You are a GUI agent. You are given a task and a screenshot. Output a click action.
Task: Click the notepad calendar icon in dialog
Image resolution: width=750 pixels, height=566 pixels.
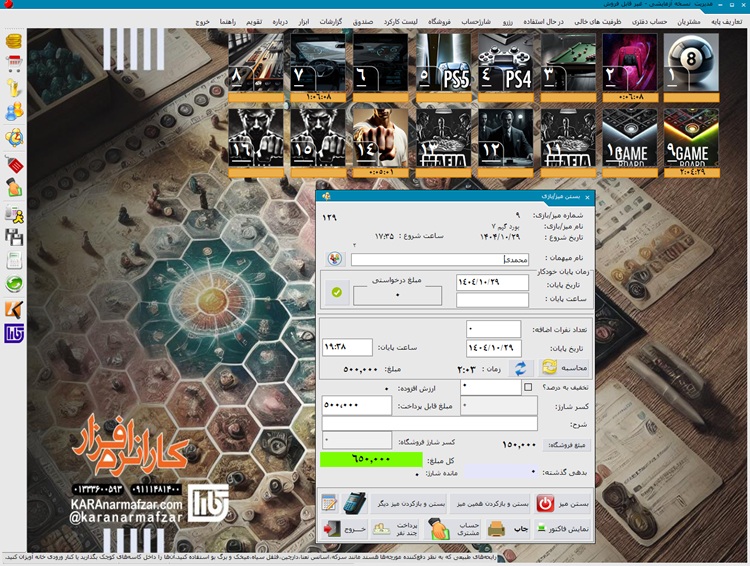point(330,503)
